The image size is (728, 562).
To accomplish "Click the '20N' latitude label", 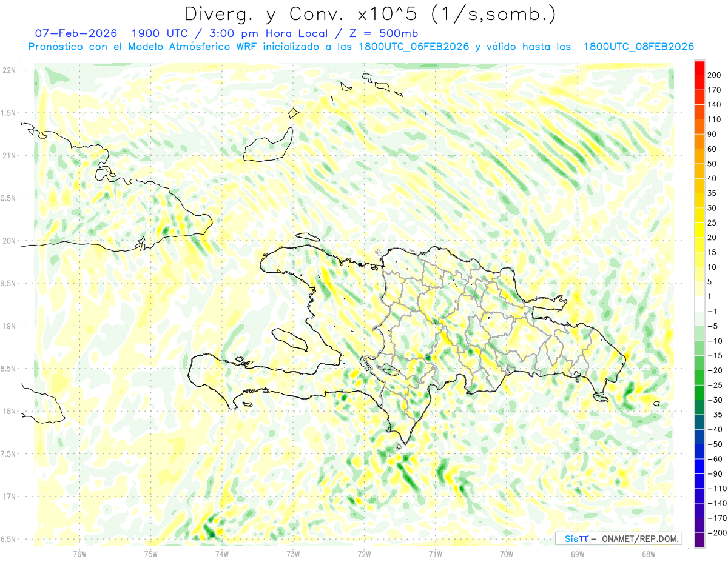I will (x=9, y=241).
